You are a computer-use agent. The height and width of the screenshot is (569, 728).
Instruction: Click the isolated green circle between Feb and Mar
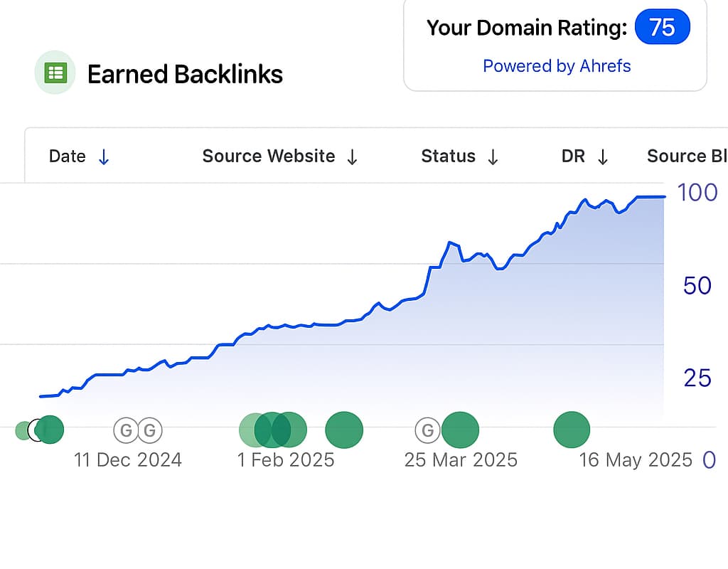click(344, 430)
